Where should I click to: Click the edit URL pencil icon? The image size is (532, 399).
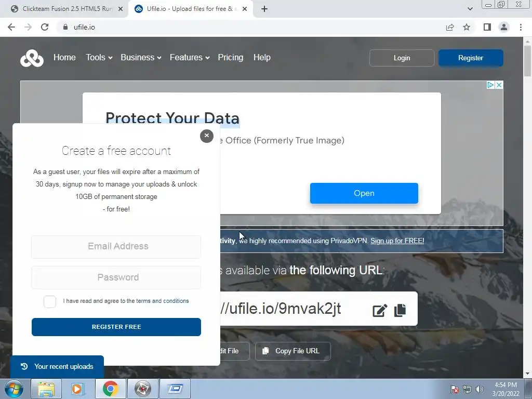[x=380, y=311]
